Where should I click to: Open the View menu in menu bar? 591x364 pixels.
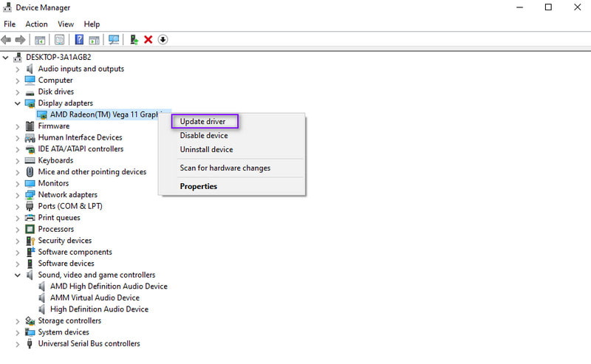tap(66, 24)
